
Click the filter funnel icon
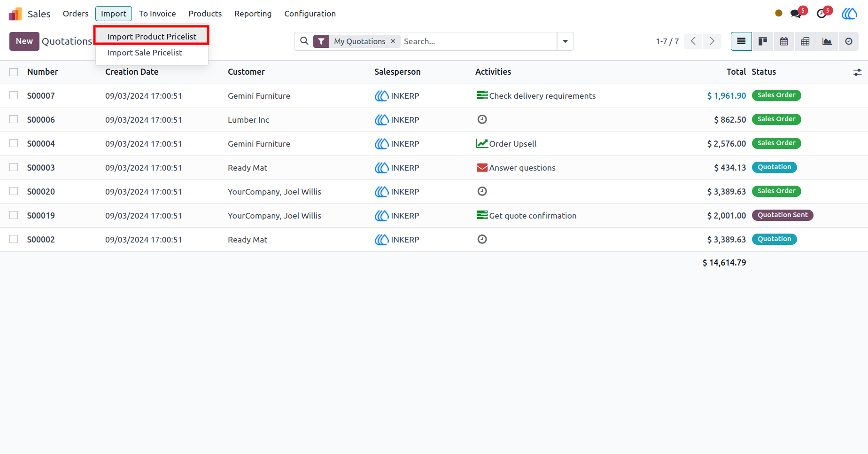click(321, 41)
